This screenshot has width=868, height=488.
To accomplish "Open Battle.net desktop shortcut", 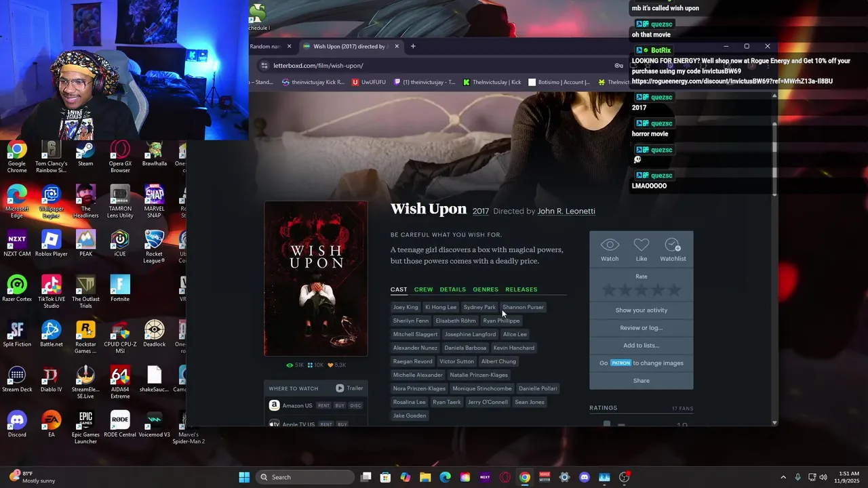I will (52, 334).
